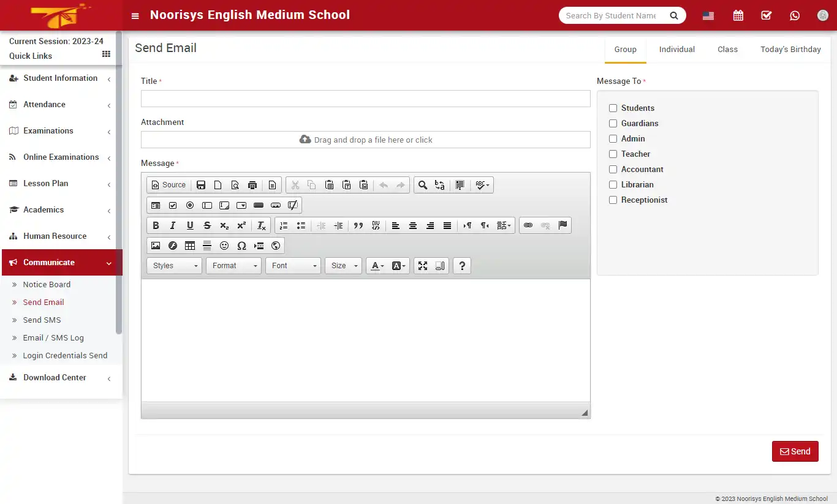Click the Insert Smiley icon
Screen dimensions: 837x504
(x=224, y=246)
